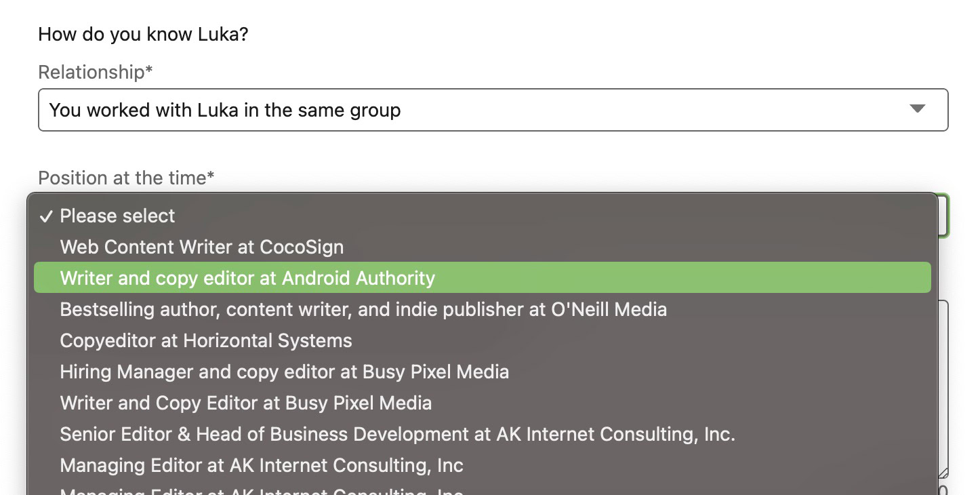Choose Copyeditor at Horizontal Systems

[206, 340]
